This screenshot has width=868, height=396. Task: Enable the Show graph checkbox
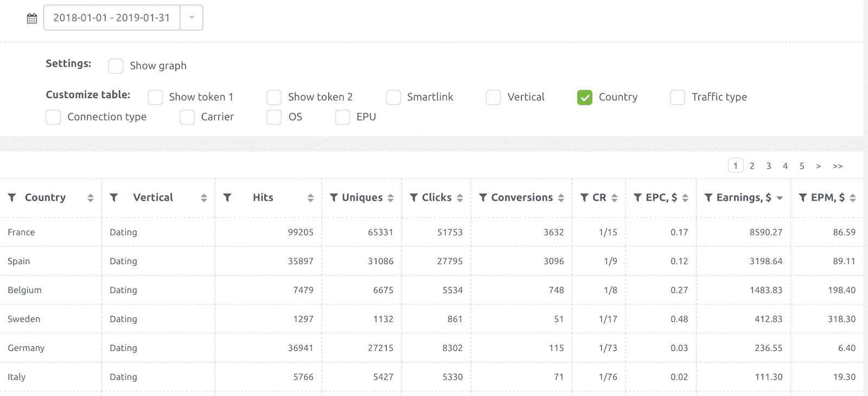click(x=116, y=66)
